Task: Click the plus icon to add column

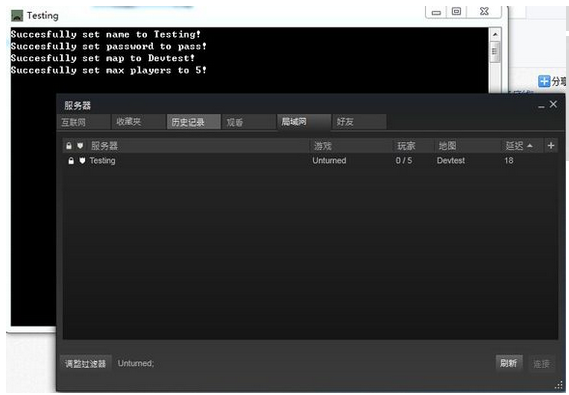Action: click(x=551, y=146)
